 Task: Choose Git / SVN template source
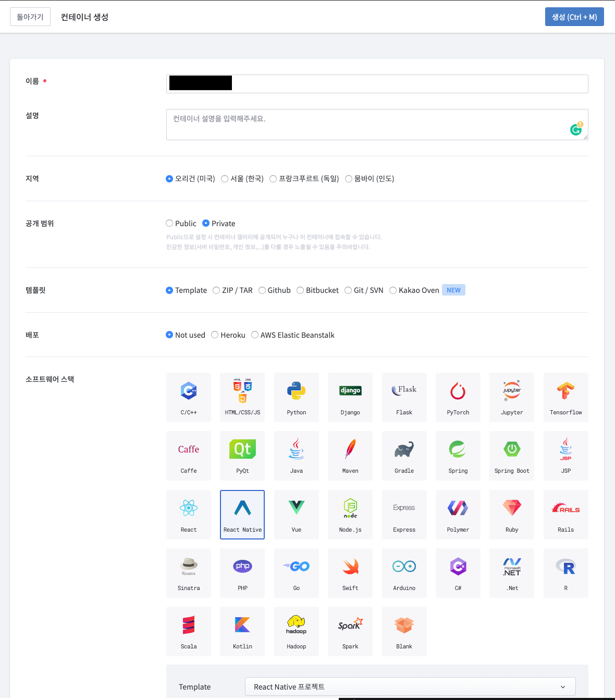348,290
